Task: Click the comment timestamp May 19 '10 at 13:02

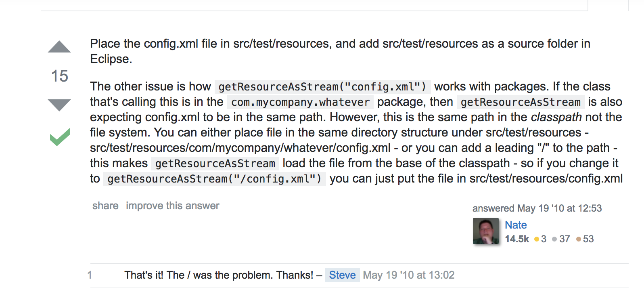Action: pyautogui.click(x=408, y=275)
